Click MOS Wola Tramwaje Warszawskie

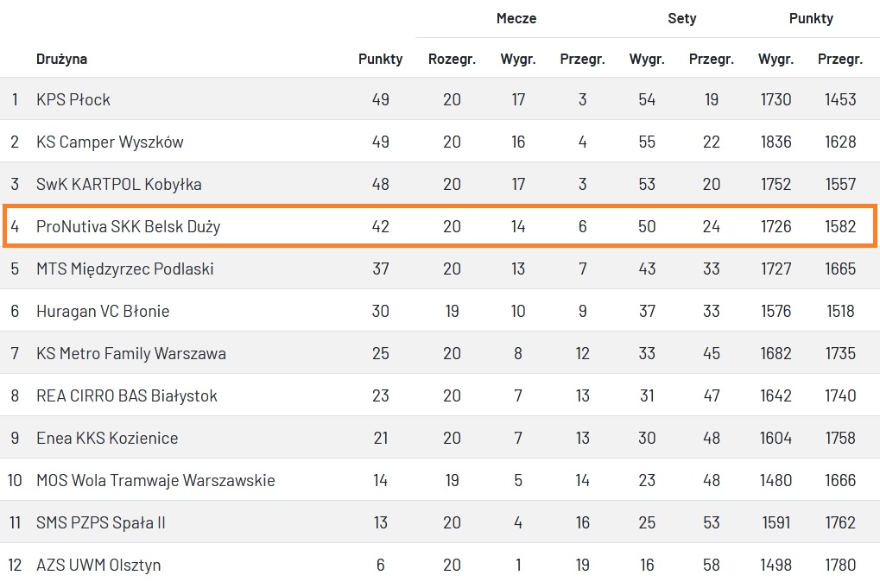155,480
